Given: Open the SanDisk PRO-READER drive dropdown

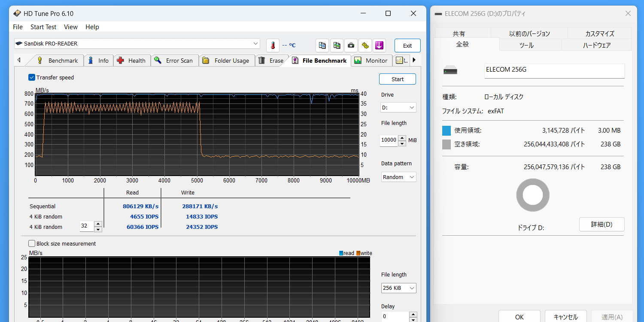Looking at the screenshot, I should [137, 44].
